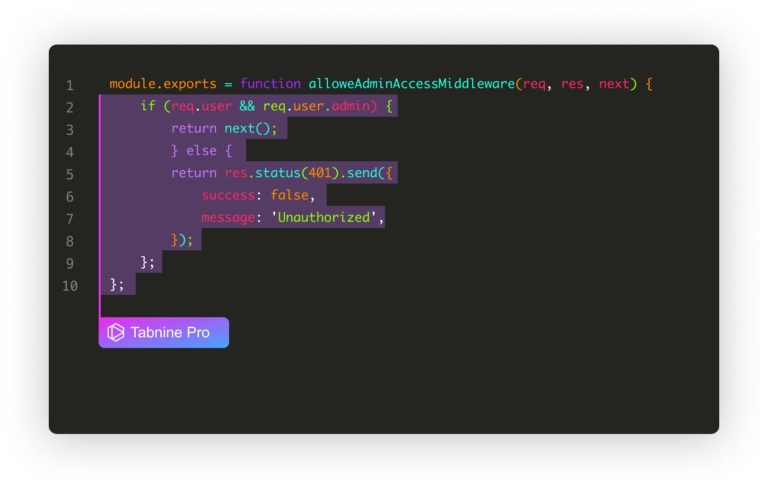The width and height of the screenshot is (768, 487).
Task: Select line number 1 in gutter
Action: 70,85
